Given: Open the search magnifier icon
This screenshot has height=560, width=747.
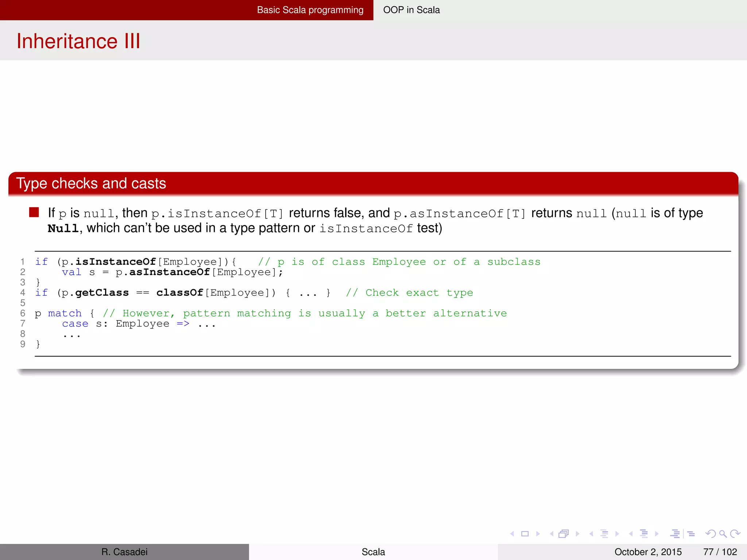Looking at the screenshot, I should 723,534.
